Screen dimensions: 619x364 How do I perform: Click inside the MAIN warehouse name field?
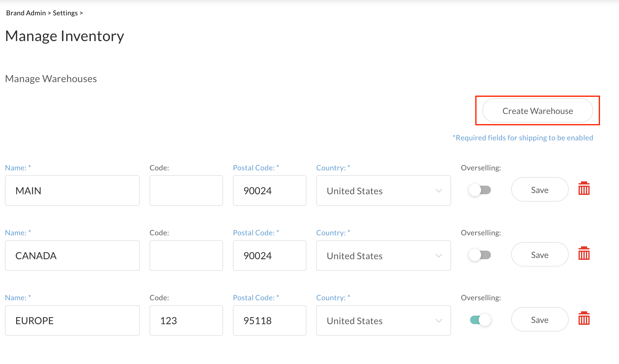(72, 191)
